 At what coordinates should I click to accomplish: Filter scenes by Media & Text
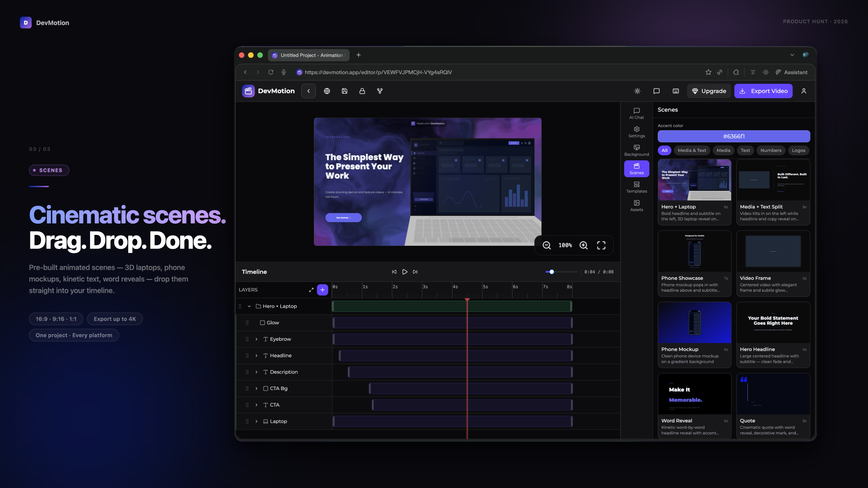(692, 150)
